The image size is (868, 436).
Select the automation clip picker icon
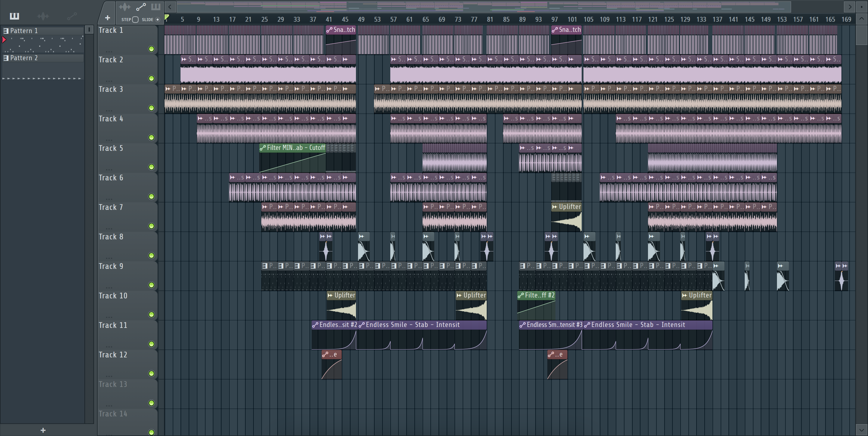point(72,16)
